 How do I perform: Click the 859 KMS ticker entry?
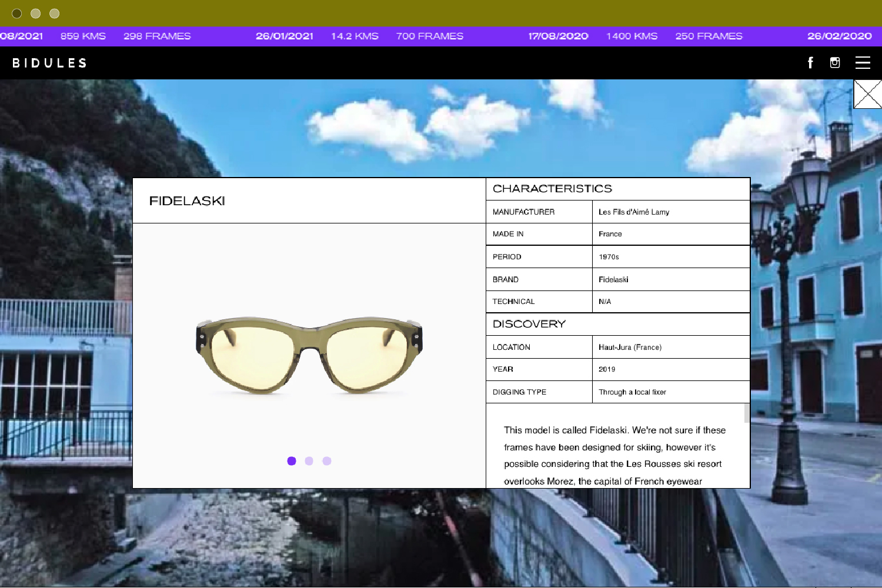click(83, 36)
